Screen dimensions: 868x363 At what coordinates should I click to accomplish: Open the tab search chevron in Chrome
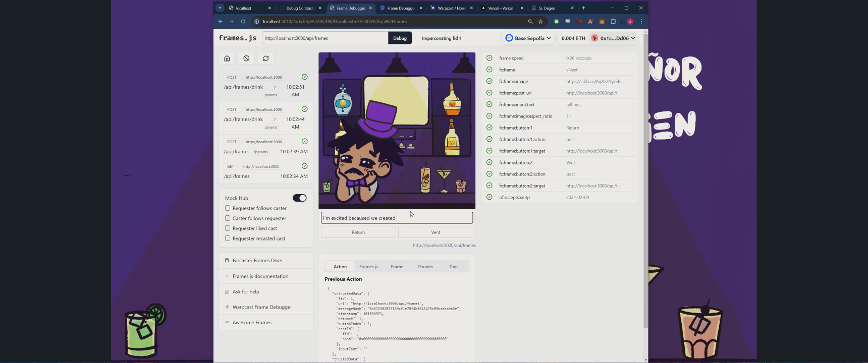220,8
